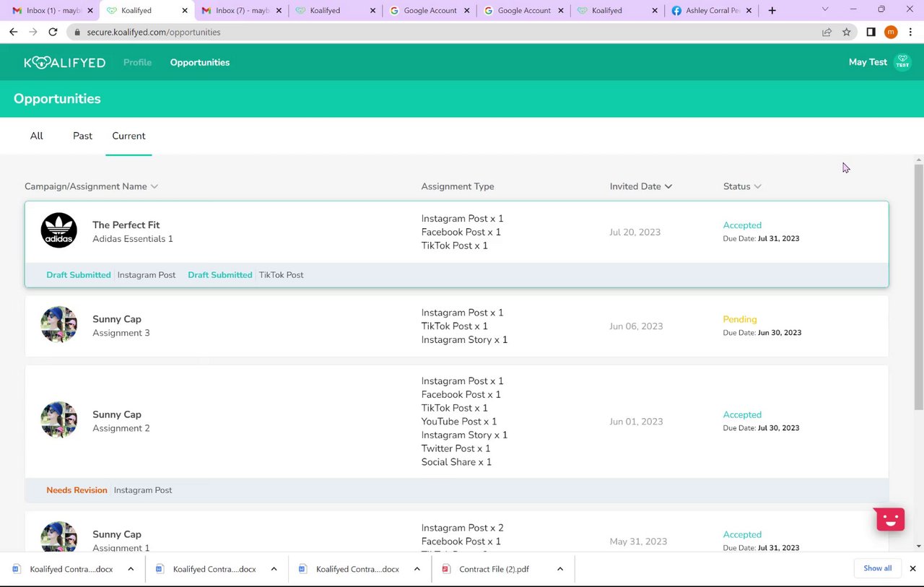Close the downloads bar with X

tap(912, 568)
